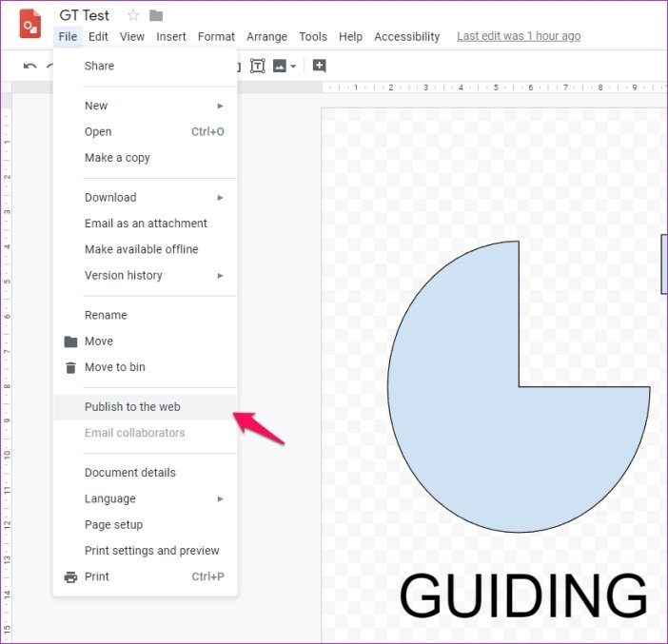
Task: Select the text box tool
Action: click(257, 66)
